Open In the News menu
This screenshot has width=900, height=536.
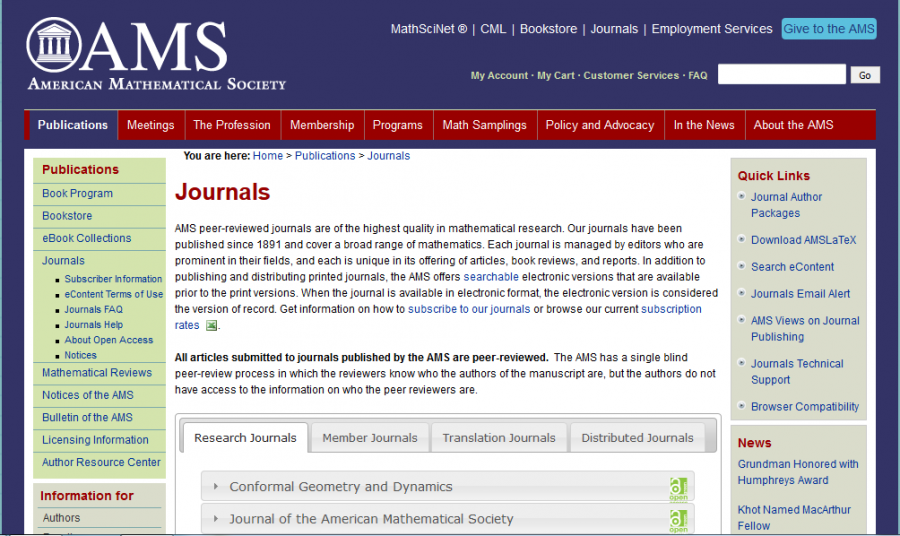[x=704, y=125]
